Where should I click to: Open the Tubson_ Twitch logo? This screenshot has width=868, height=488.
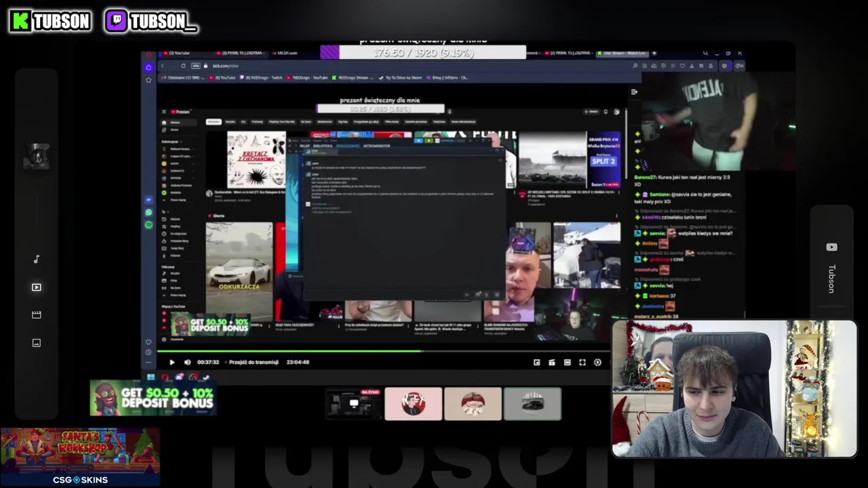click(151, 21)
